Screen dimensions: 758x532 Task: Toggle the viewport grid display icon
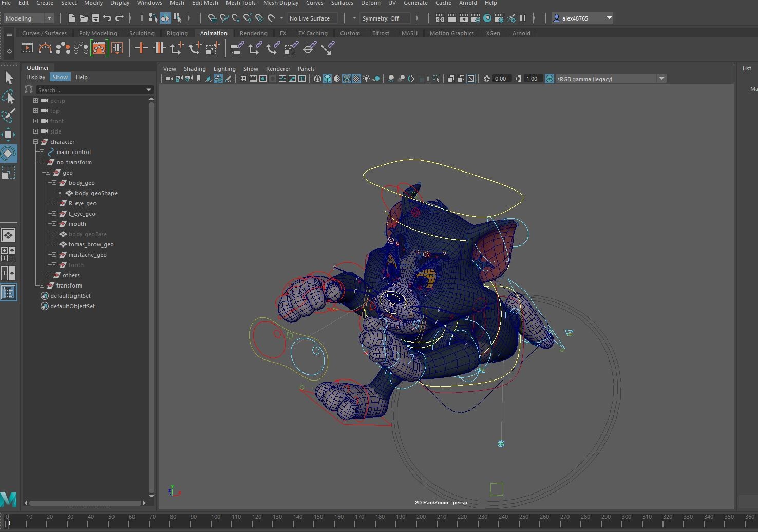pos(243,79)
